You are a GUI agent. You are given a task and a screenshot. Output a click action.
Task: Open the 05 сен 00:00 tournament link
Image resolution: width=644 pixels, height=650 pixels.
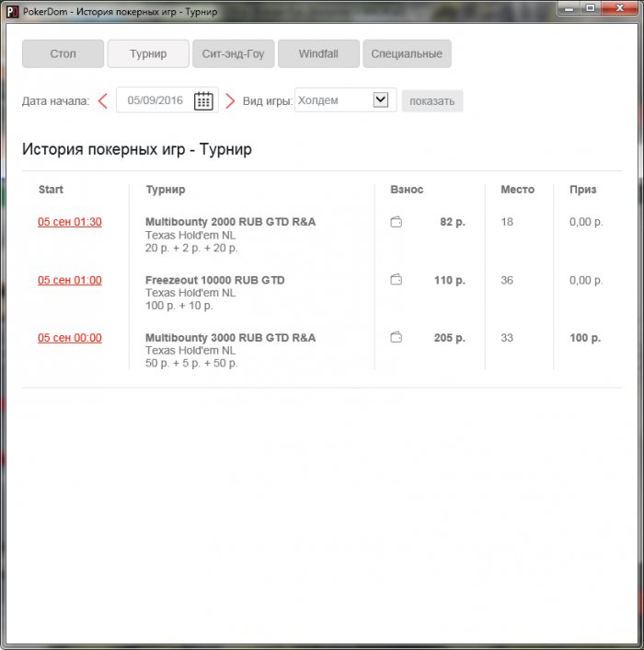70,338
